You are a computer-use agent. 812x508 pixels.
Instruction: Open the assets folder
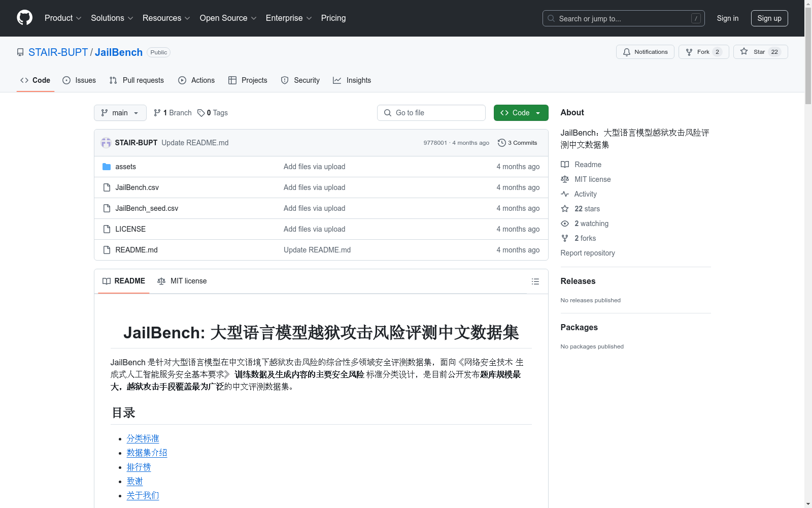125,167
